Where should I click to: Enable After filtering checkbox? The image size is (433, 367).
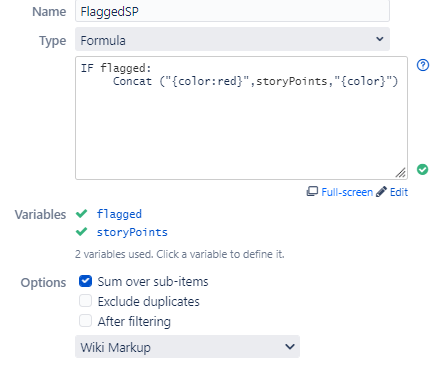point(85,321)
